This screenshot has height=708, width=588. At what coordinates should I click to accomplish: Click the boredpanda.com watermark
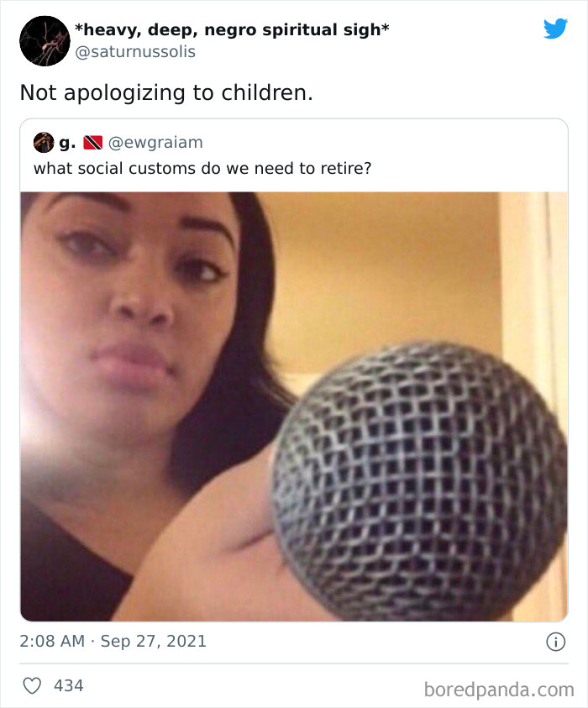(x=499, y=690)
